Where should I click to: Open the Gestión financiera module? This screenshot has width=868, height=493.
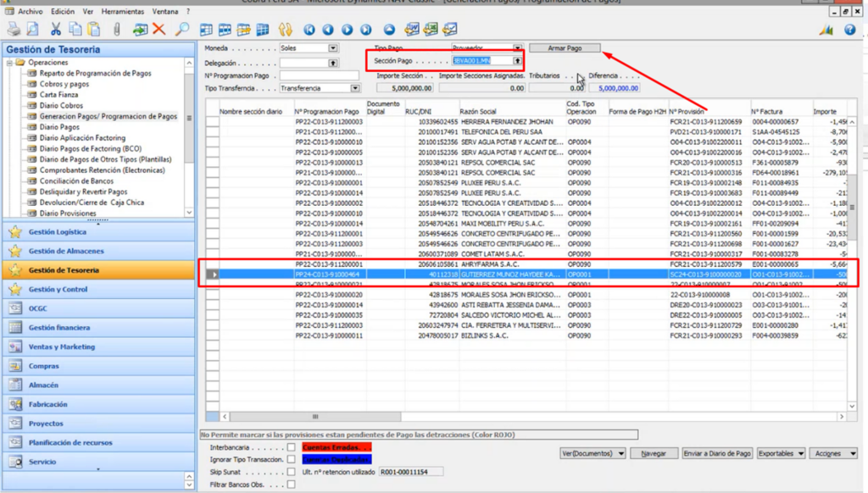[98, 328]
